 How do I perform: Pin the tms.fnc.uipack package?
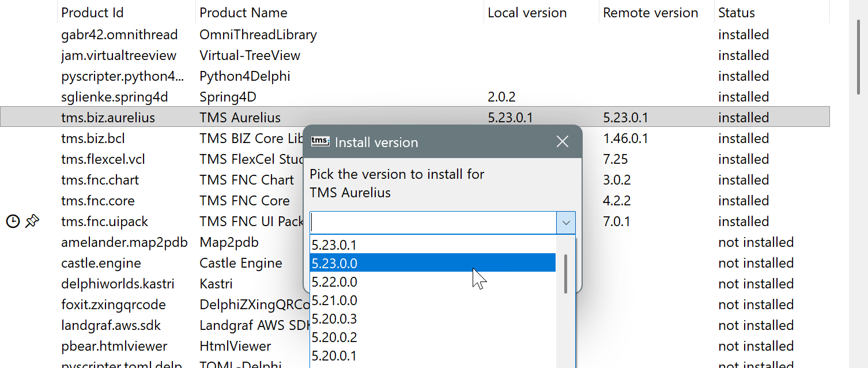coord(32,220)
